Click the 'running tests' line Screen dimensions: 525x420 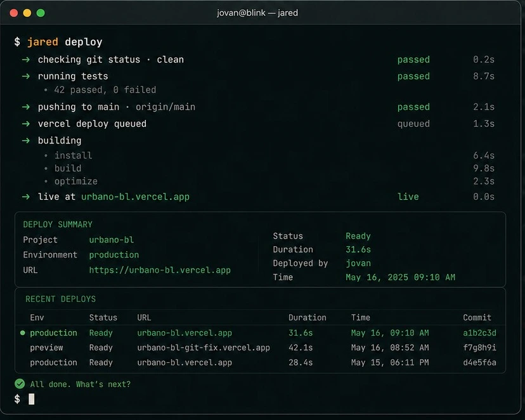point(73,76)
